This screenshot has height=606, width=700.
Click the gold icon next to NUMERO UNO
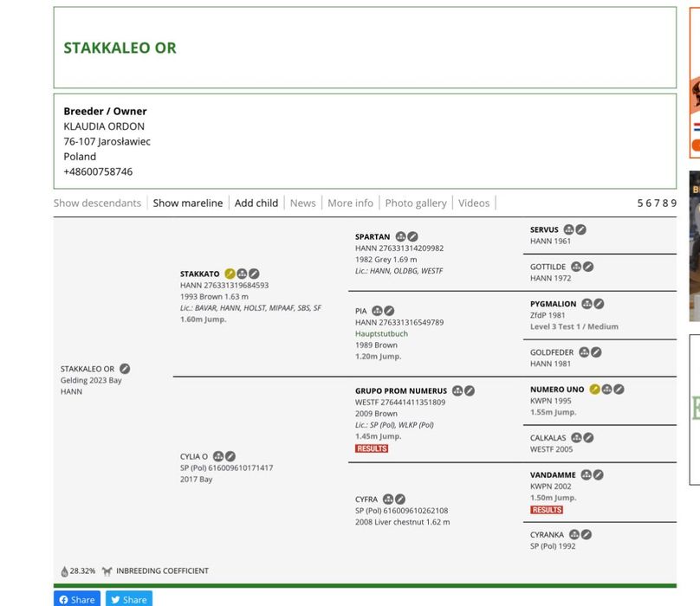coord(594,389)
